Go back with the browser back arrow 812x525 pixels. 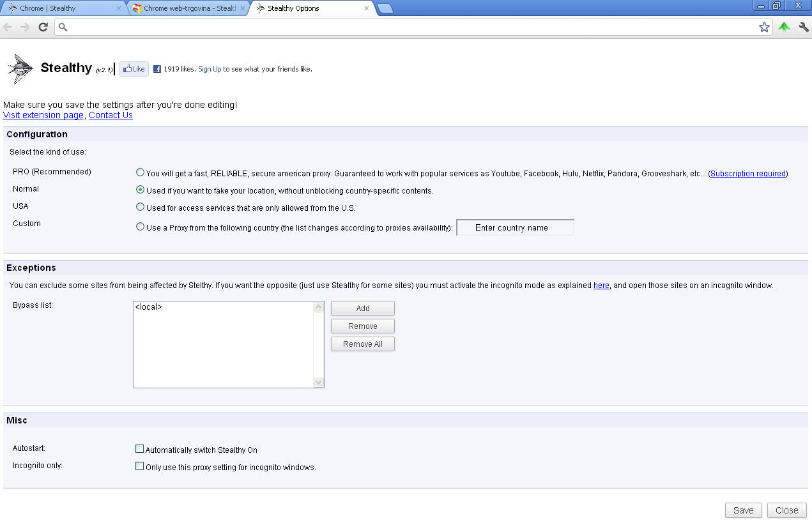pos(8,27)
